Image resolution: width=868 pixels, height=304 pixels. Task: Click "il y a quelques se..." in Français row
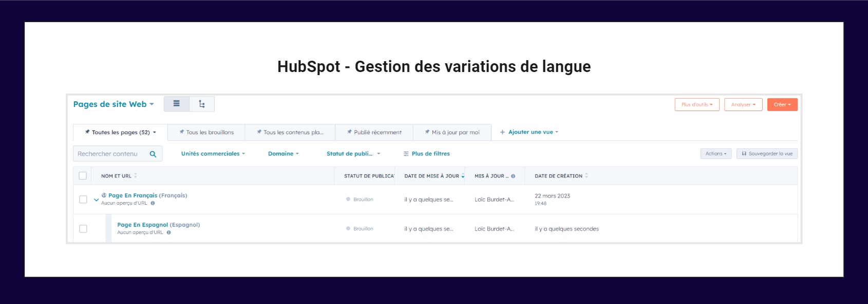429,200
